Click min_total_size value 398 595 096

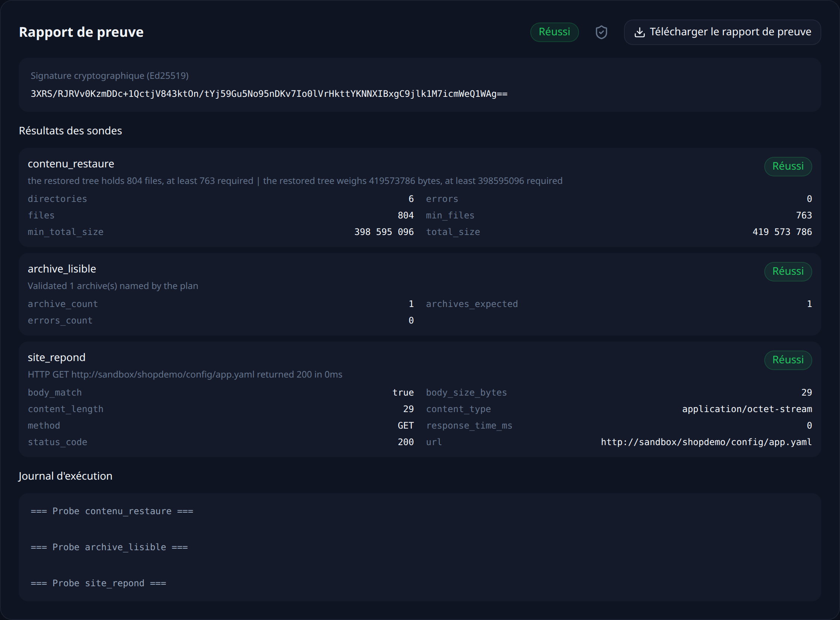point(384,232)
